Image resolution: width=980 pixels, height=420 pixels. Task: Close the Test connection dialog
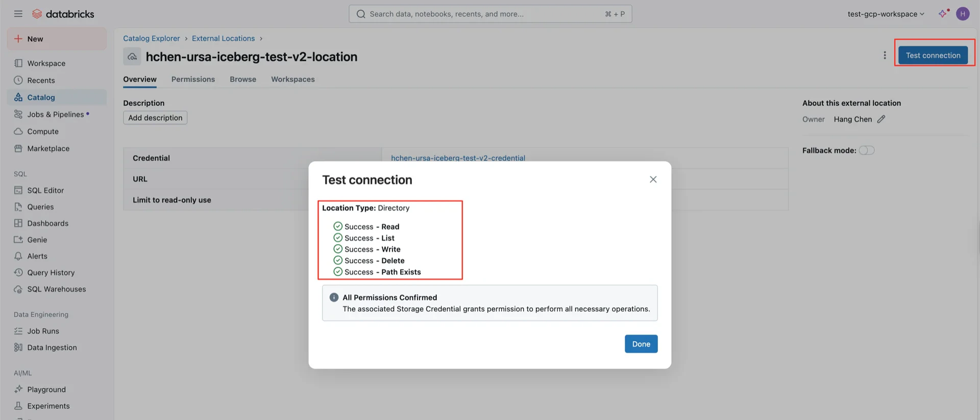pos(653,179)
